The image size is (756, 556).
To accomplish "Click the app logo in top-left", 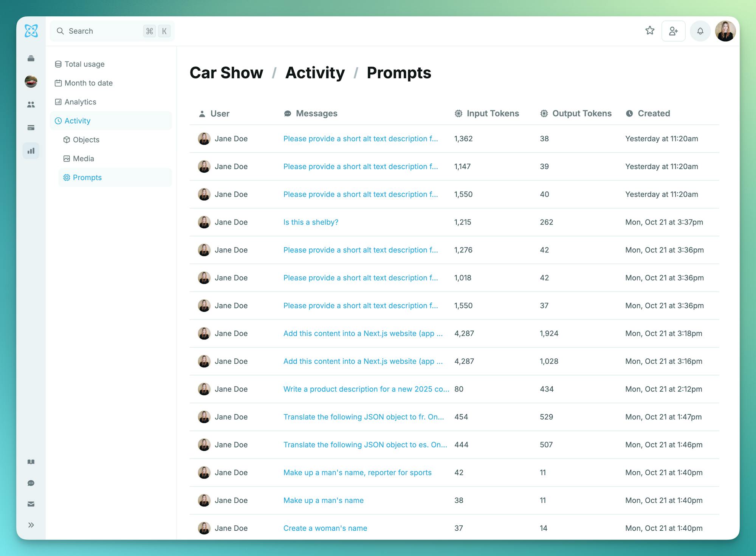I will 31,31.
